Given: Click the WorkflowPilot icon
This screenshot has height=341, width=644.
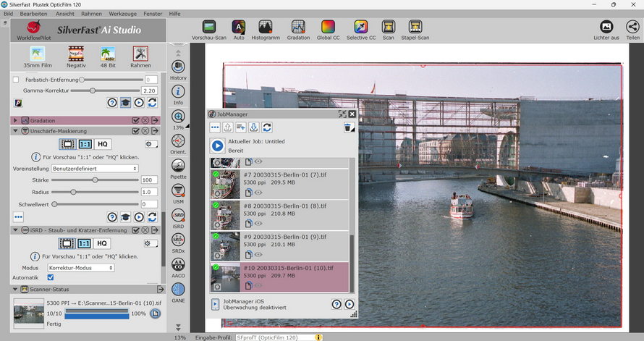Looking at the screenshot, I should 33,28.
